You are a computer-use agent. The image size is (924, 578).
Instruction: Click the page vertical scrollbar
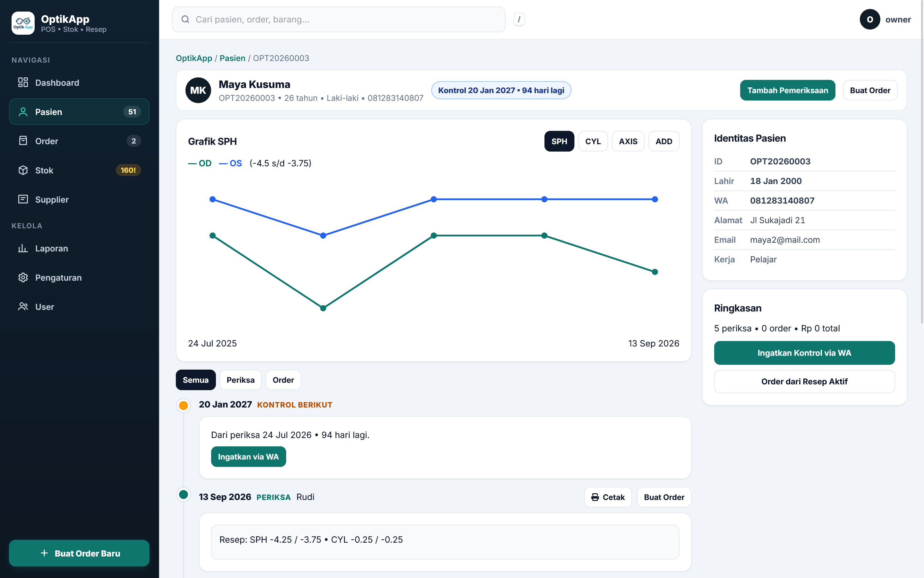[922, 162]
